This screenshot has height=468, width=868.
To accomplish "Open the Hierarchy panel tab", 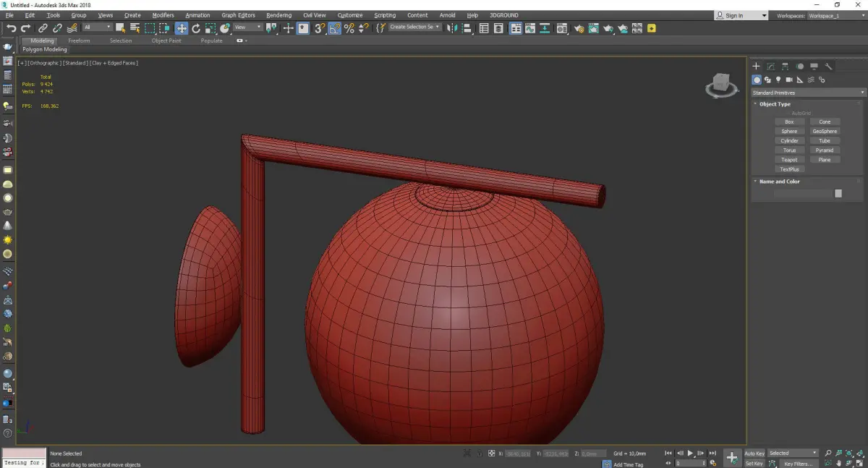I will 785,67.
